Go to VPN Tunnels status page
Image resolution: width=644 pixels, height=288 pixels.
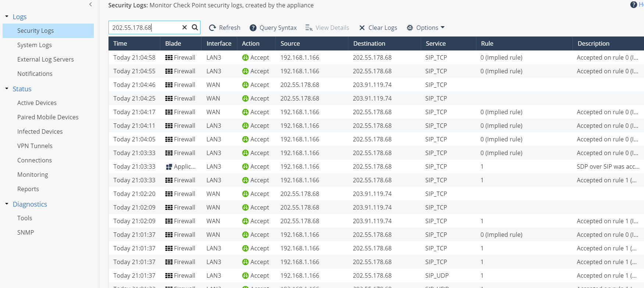(x=35, y=146)
